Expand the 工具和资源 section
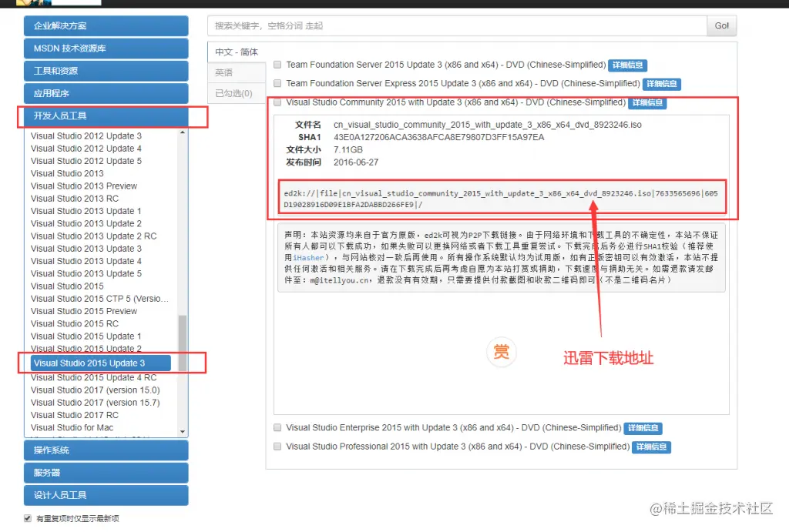The image size is (789, 532). point(106,71)
